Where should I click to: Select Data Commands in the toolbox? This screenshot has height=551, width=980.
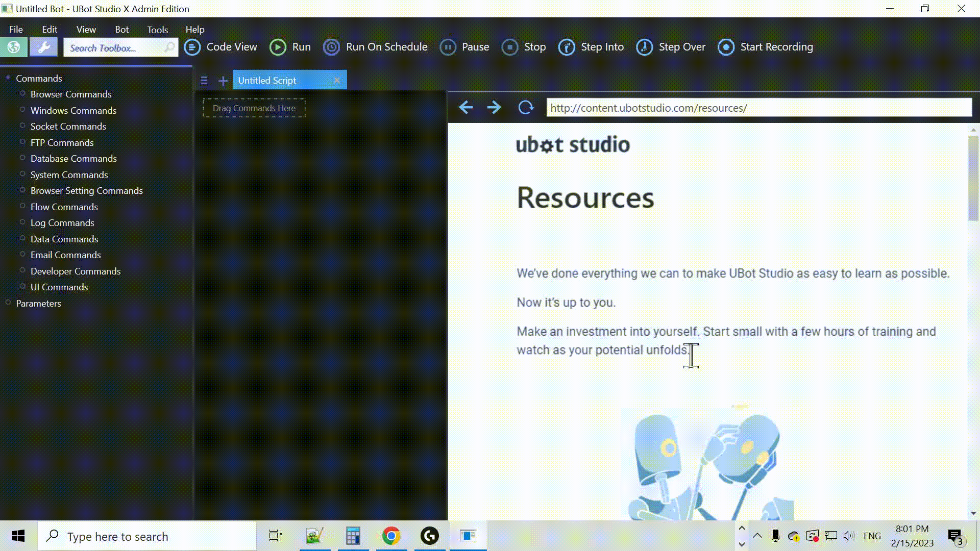point(64,239)
